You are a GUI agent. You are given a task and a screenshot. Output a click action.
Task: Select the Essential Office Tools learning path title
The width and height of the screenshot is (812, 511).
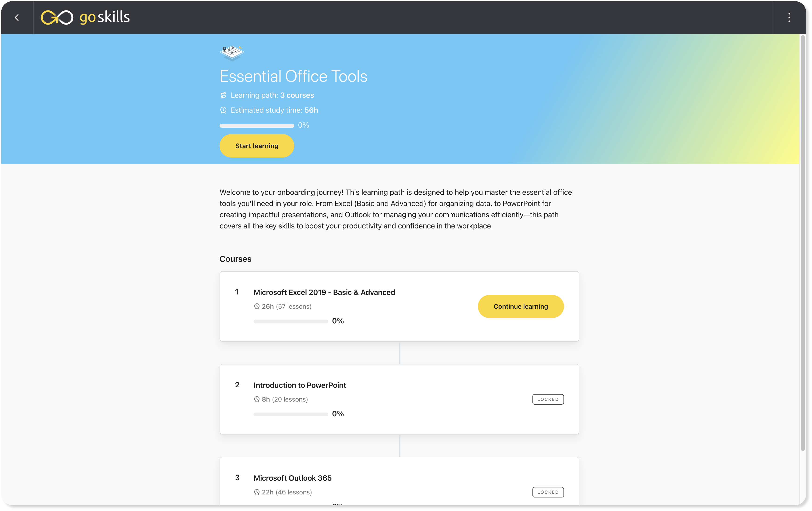tap(293, 75)
